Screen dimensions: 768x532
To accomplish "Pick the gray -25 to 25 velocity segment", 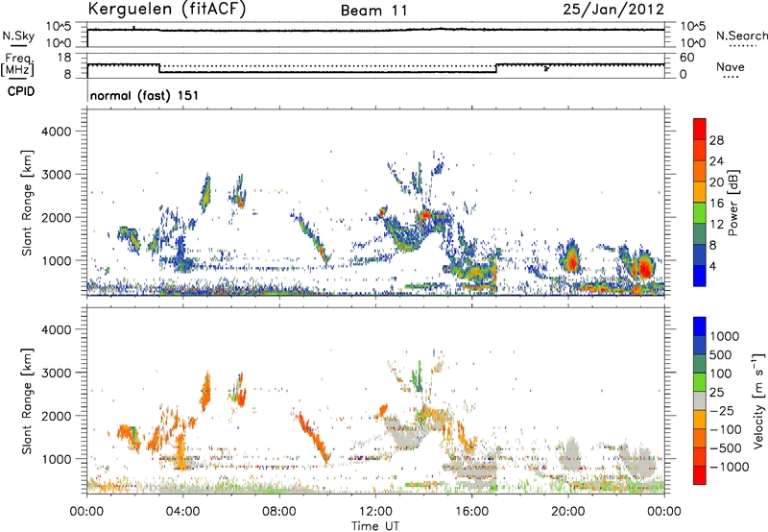I will pyautogui.click(x=700, y=401).
